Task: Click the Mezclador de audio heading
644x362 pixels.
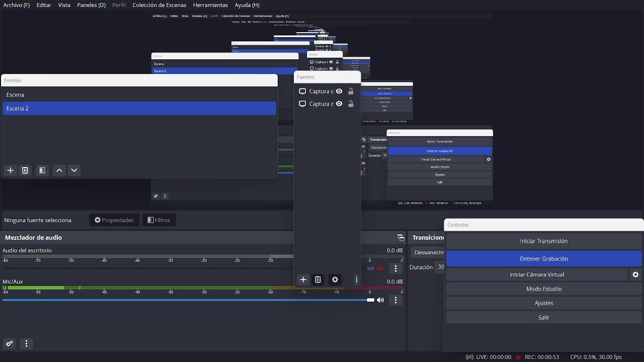Action: pyautogui.click(x=33, y=237)
